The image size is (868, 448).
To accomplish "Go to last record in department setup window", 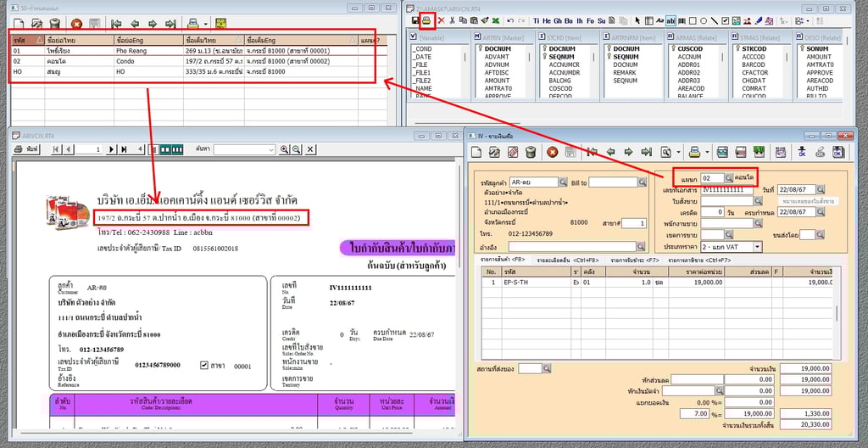I will tap(170, 23).
